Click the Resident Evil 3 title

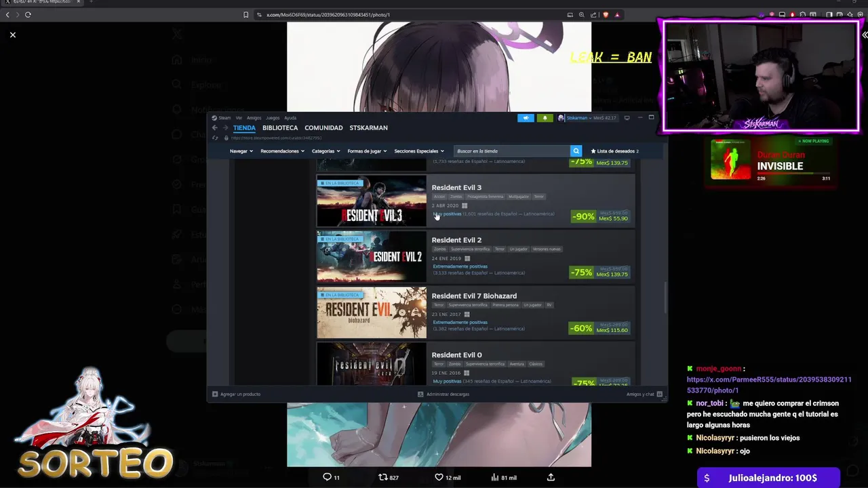456,188
